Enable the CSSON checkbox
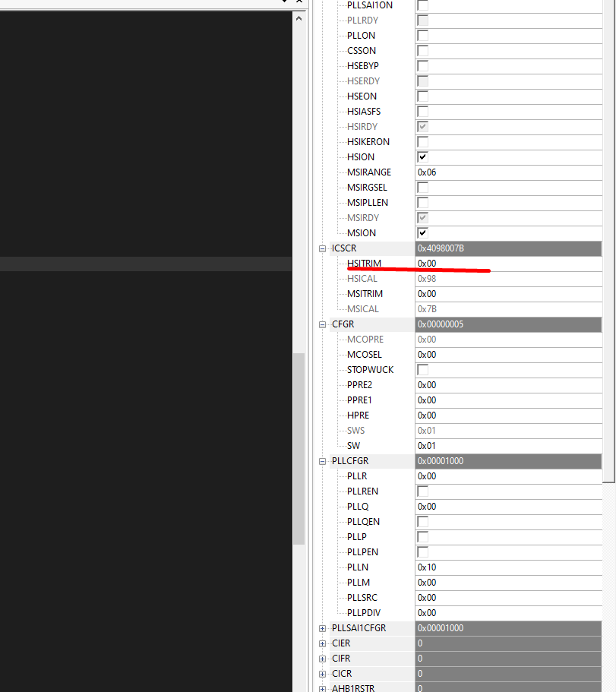The height and width of the screenshot is (692, 616). [x=423, y=51]
